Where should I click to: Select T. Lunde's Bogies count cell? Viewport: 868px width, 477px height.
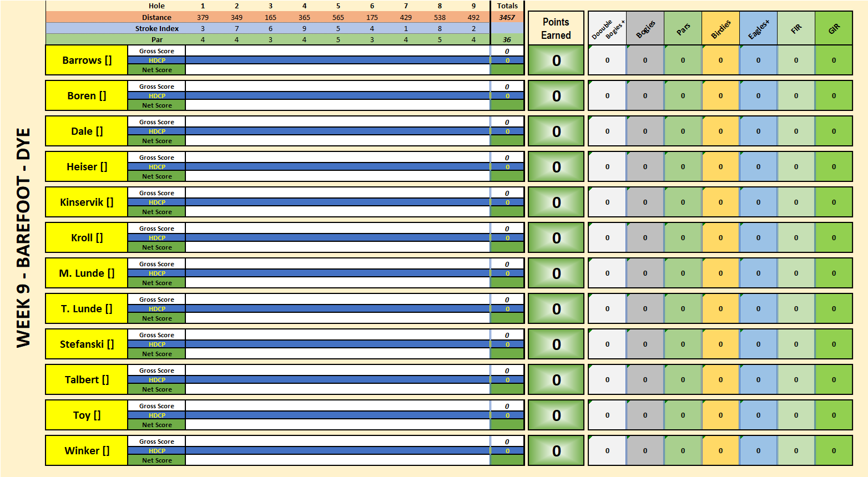coord(645,309)
